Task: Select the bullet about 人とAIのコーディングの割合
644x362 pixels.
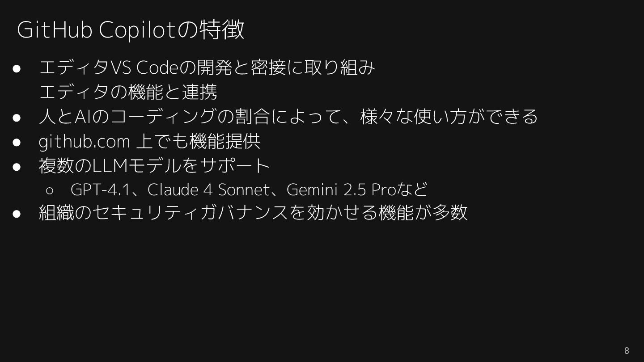Action: pyautogui.click(x=288, y=116)
